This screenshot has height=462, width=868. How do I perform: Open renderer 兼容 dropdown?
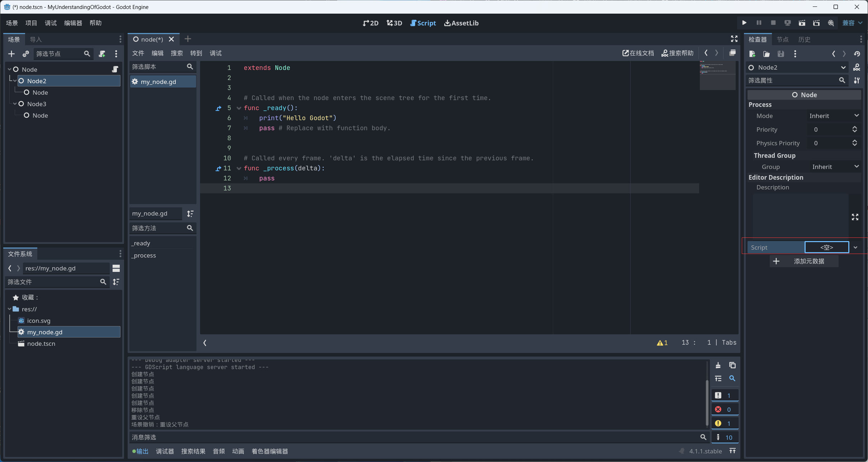coord(853,23)
